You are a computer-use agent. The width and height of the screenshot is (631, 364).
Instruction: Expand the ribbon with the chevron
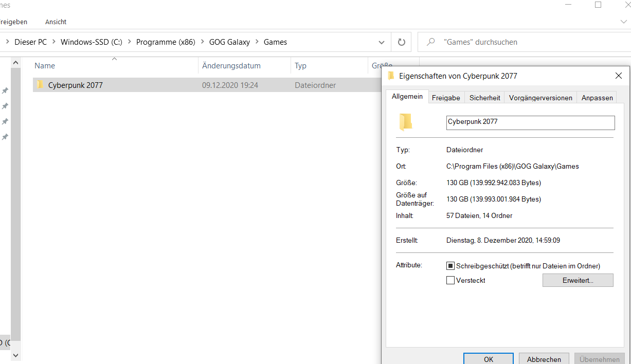[623, 22]
